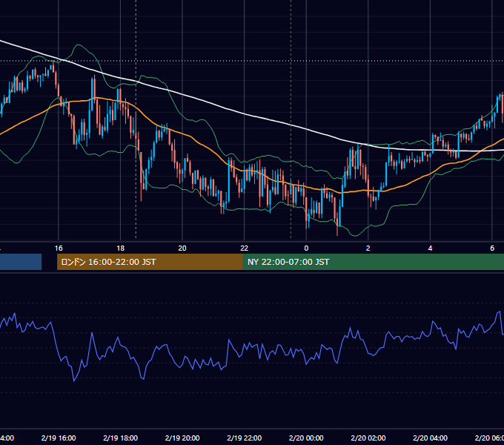Click the 2/20 00:00 time label
This screenshot has height=445, width=504.
[x=306, y=438]
